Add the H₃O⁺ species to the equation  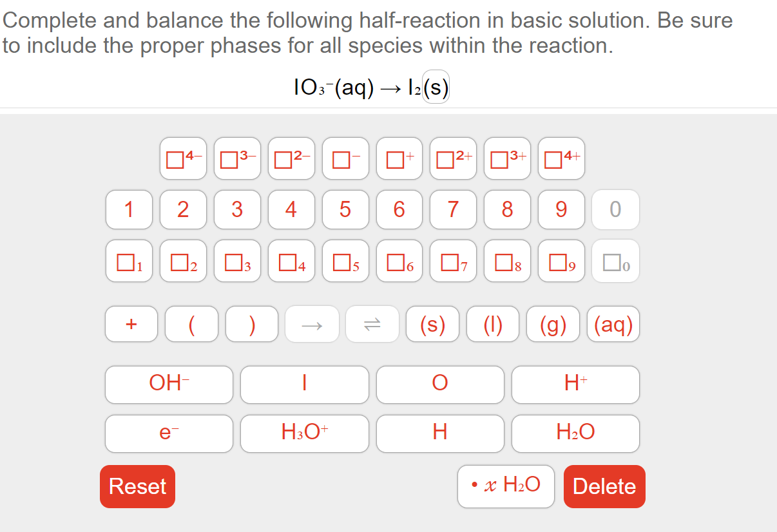304,433
